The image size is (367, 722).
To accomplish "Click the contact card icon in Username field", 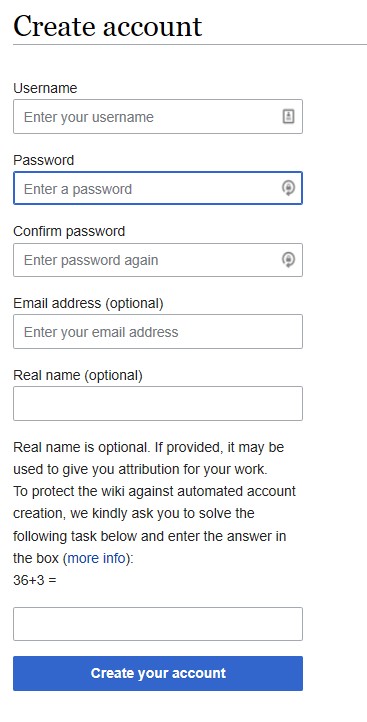I will point(288,116).
